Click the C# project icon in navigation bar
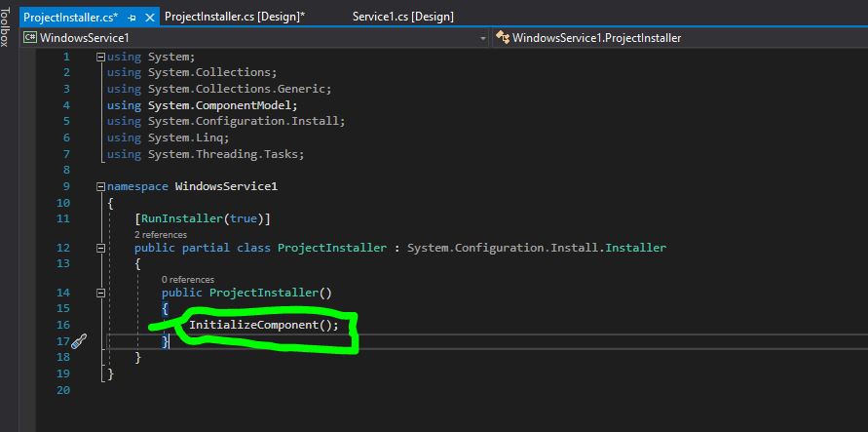The height and width of the screenshot is (432, 868). click(x=30, y=38)
